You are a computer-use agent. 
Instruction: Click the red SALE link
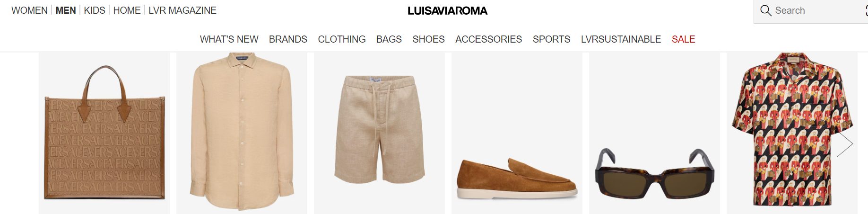(x=683, y=39)
